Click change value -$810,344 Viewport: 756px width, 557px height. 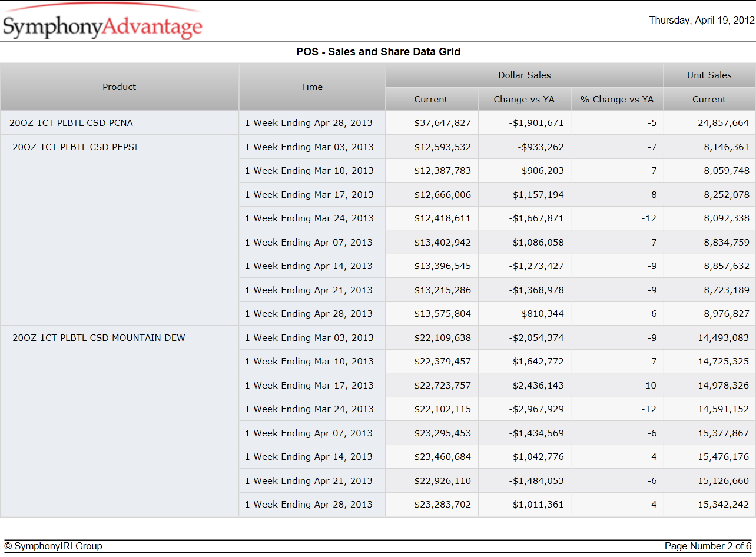click(541, 314)
